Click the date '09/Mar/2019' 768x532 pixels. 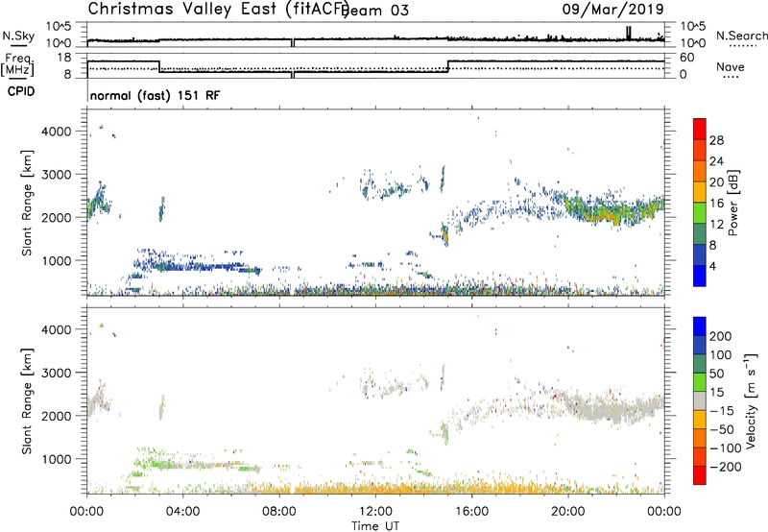[612, 9]
